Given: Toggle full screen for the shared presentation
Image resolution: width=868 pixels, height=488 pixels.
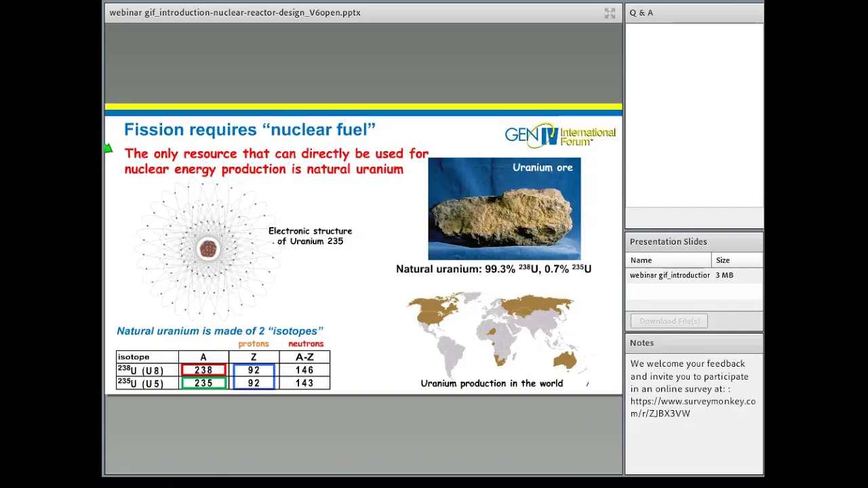Looking at the screenshot, I should [x=610, y=13].
